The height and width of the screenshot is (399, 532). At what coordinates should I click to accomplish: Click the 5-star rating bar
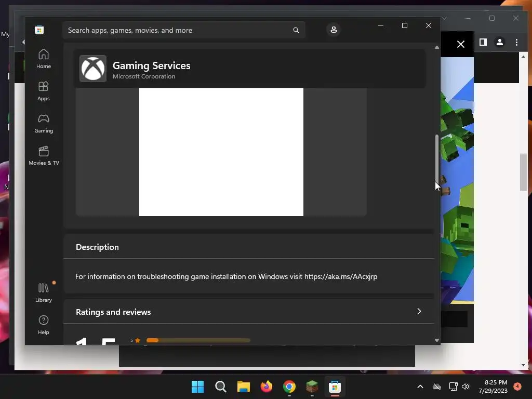[198, 340]
